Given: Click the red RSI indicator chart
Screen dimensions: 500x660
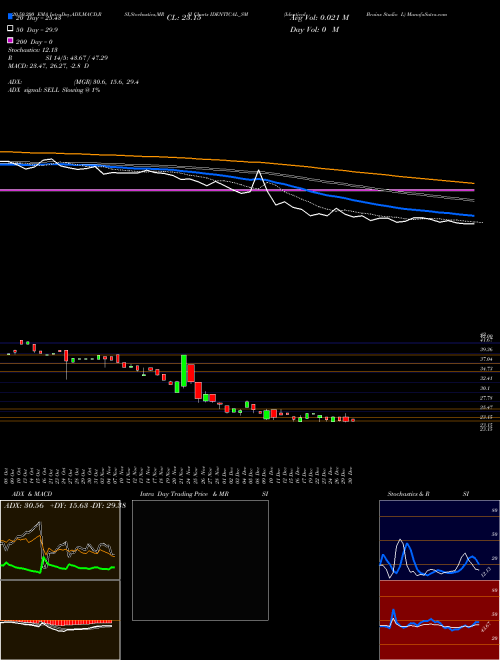Looking at the screenshot, I should [x=439, y=620].
